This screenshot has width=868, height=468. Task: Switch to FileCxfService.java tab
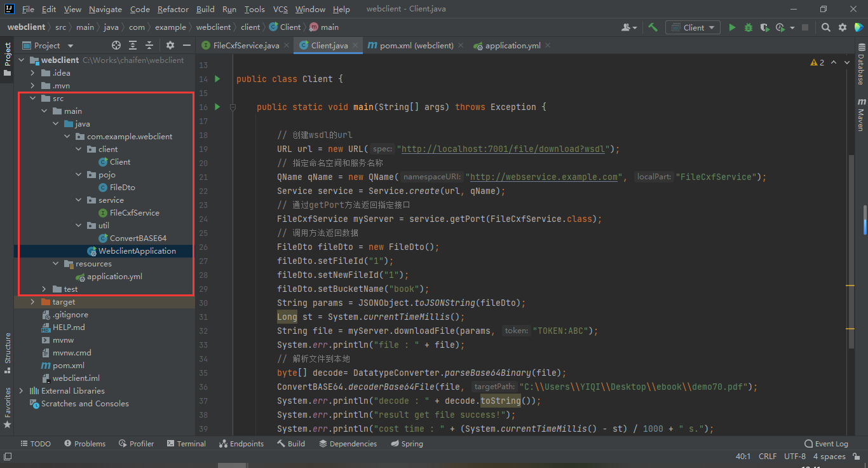click(246, 45)
